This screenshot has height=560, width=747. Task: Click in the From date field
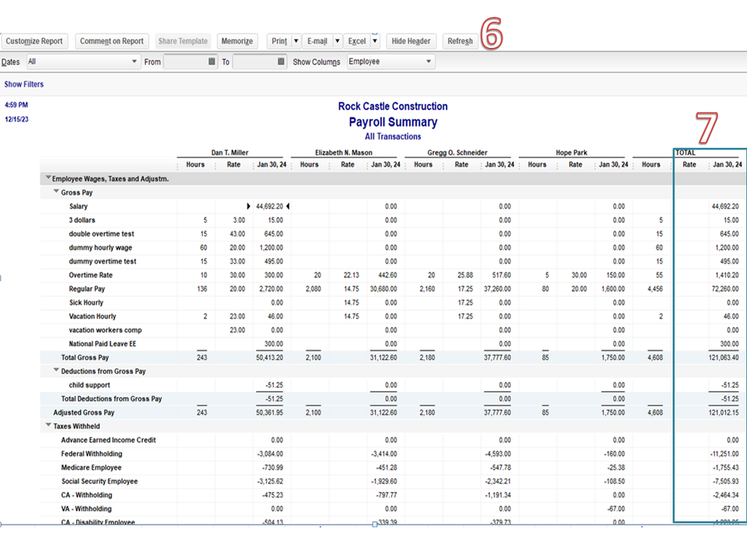pyautogui.click(x=184, y=62)
